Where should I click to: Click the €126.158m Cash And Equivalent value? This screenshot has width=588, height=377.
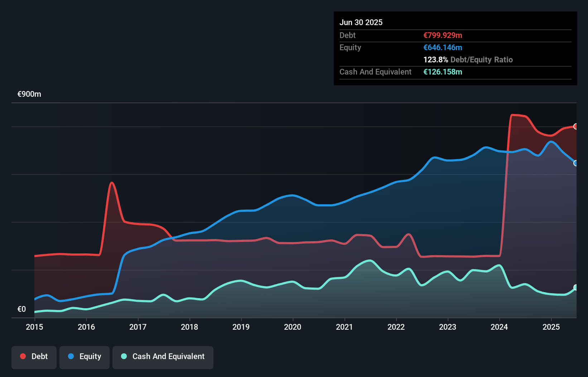[443, 72]
